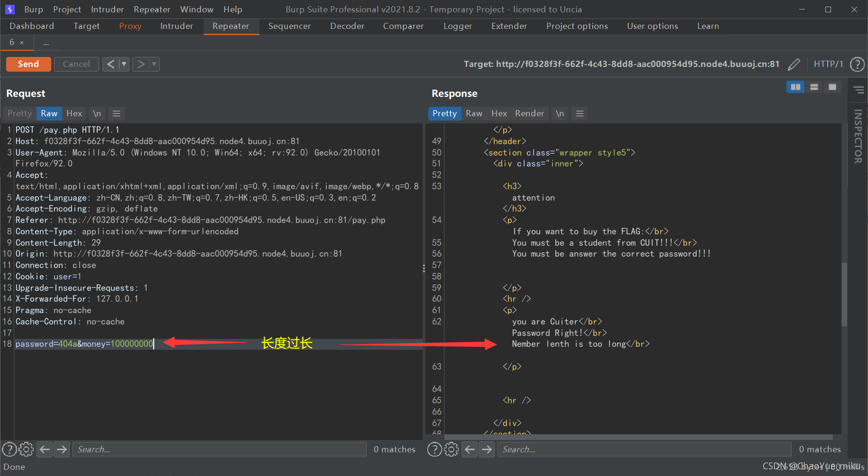Viewport: 868px width, 476px height.
Task: Expand the back history dropdown arrow
Action: pyautogui.click(x=124, y=64)
